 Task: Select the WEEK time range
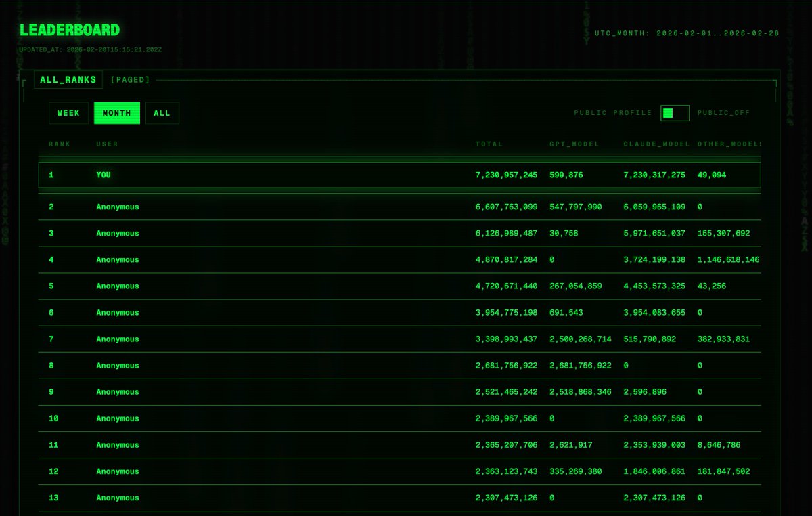(68, 113)
